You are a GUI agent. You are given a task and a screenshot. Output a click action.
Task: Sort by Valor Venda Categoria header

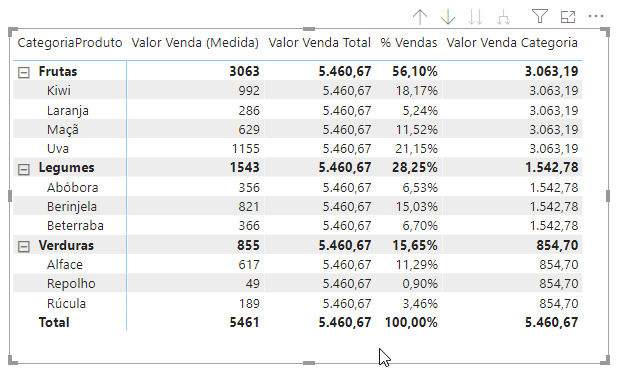[512, 42]
